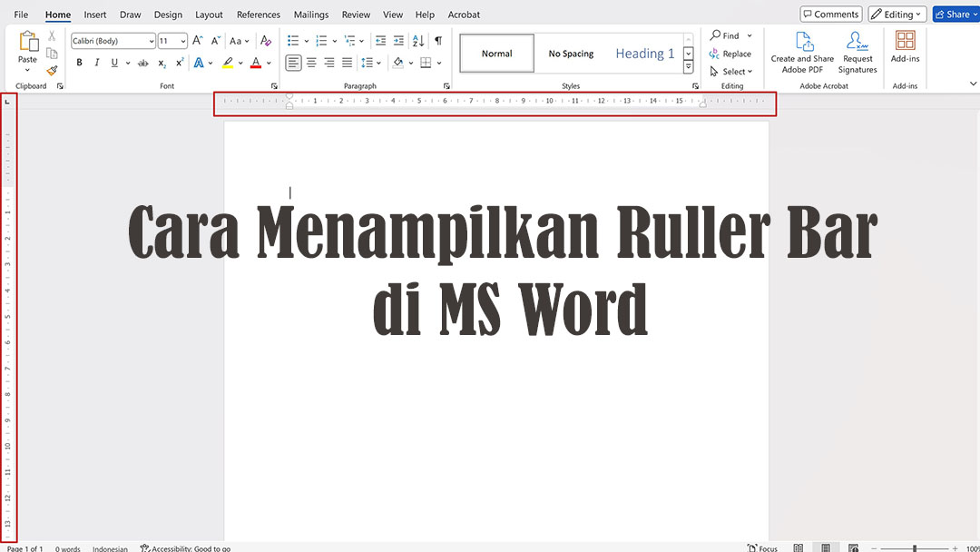980x552 pixels.
Task: Click the subscript icon
Action: coord(162,62)
